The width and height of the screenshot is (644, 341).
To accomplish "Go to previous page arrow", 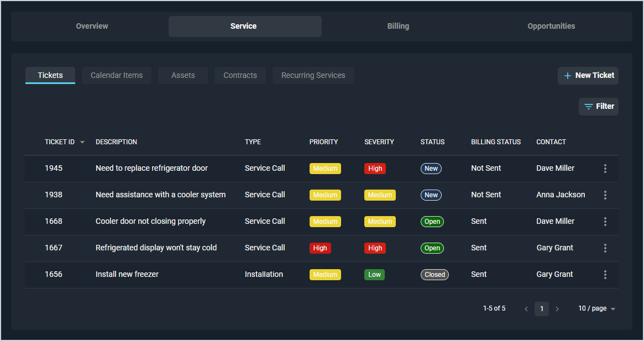I will click(x=526, y=309).
